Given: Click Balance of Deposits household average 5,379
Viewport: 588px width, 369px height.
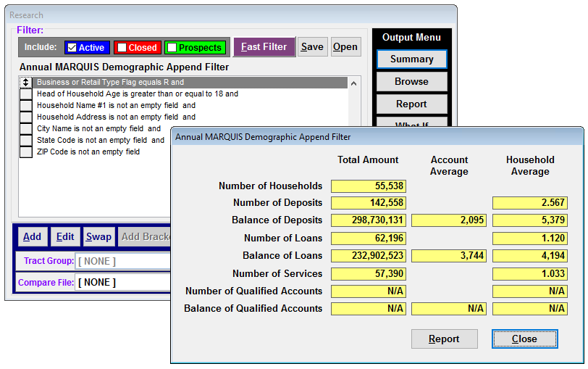Looking at the screenshot, I should 530,220.
